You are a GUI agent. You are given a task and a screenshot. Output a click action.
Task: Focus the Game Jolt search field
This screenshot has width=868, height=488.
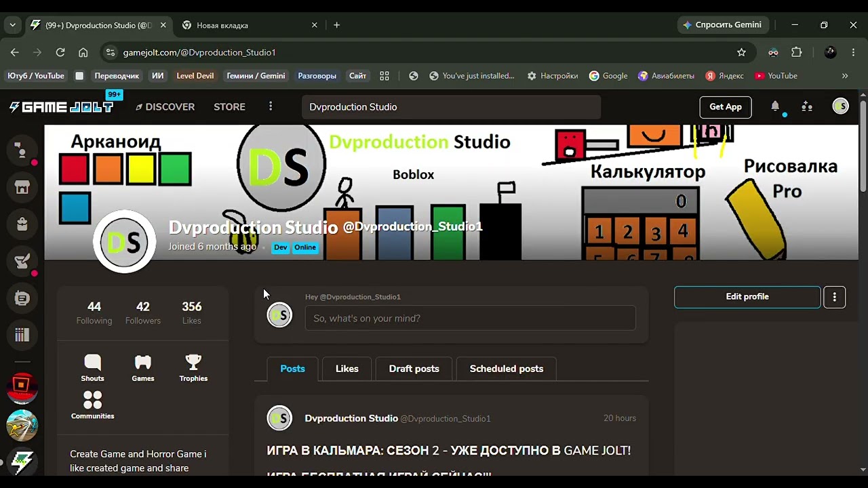click(x=452, y=107)
